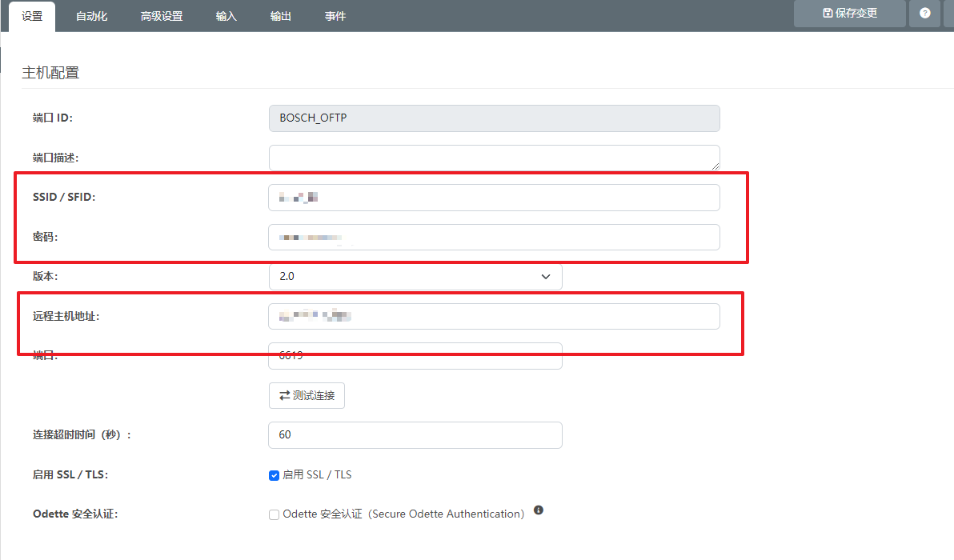The height and width of the screenshot is (560, 954).
Task: Open the 版本 version dropdown
Action: (415, 277)
